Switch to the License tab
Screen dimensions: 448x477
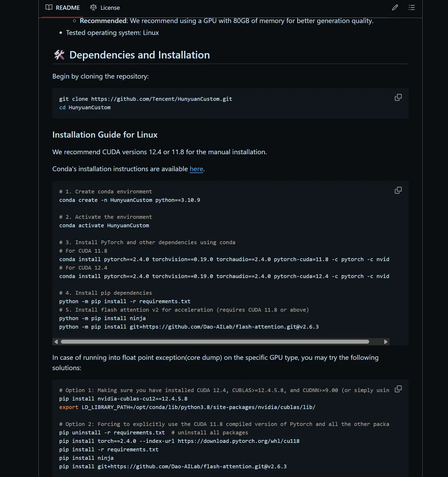105,7
